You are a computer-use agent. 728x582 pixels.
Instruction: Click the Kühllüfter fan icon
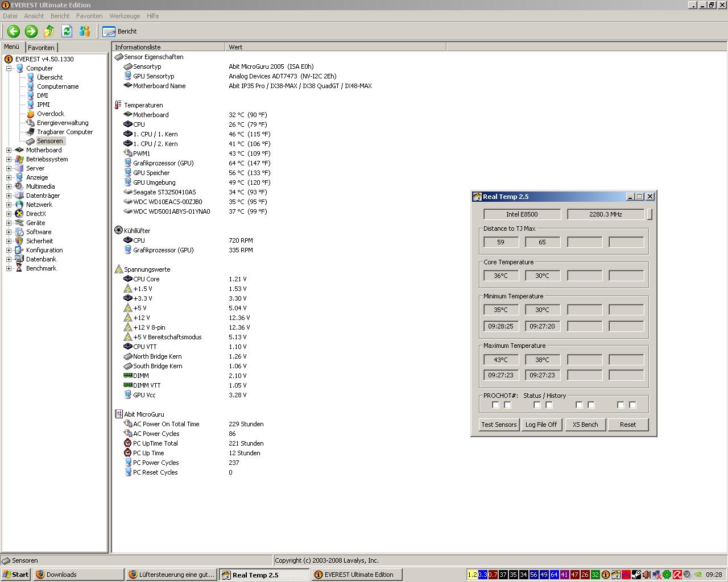point(118,231)
